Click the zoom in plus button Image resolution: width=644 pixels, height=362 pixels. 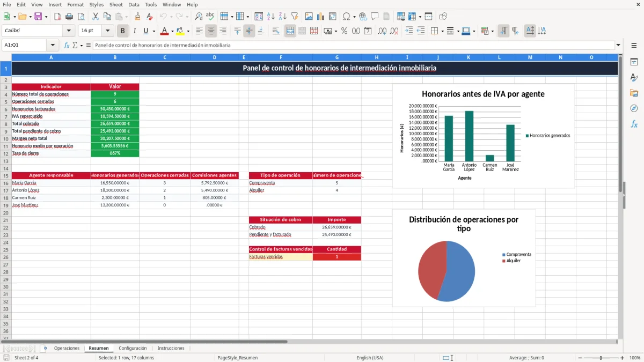623,358
